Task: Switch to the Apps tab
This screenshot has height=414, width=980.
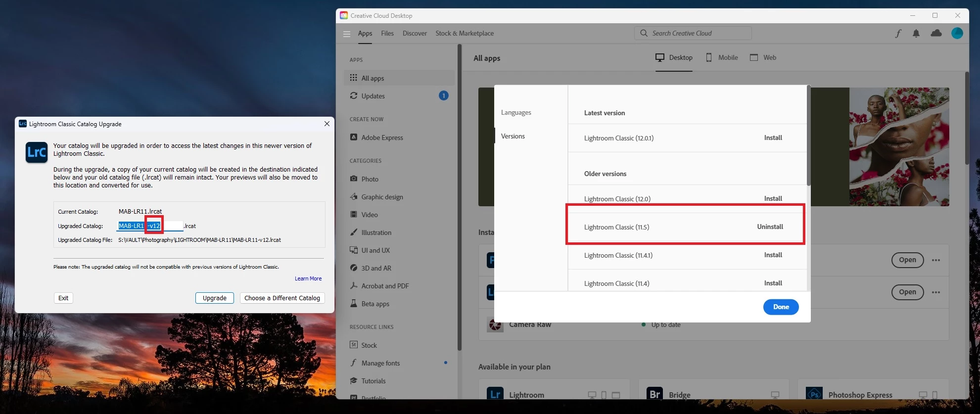Action: tap(365, 33)
